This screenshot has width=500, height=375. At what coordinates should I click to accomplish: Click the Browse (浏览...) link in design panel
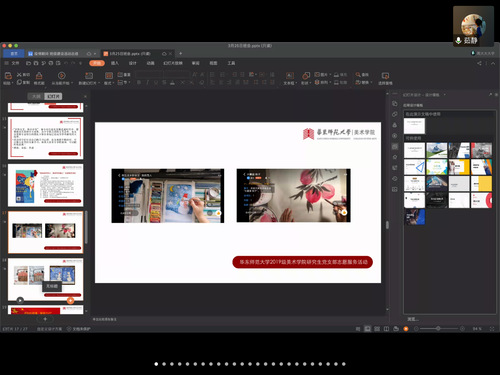click(413, 319)
